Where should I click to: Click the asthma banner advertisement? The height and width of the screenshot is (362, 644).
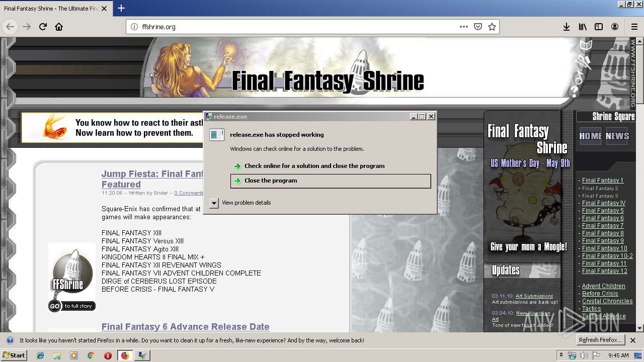112,128
